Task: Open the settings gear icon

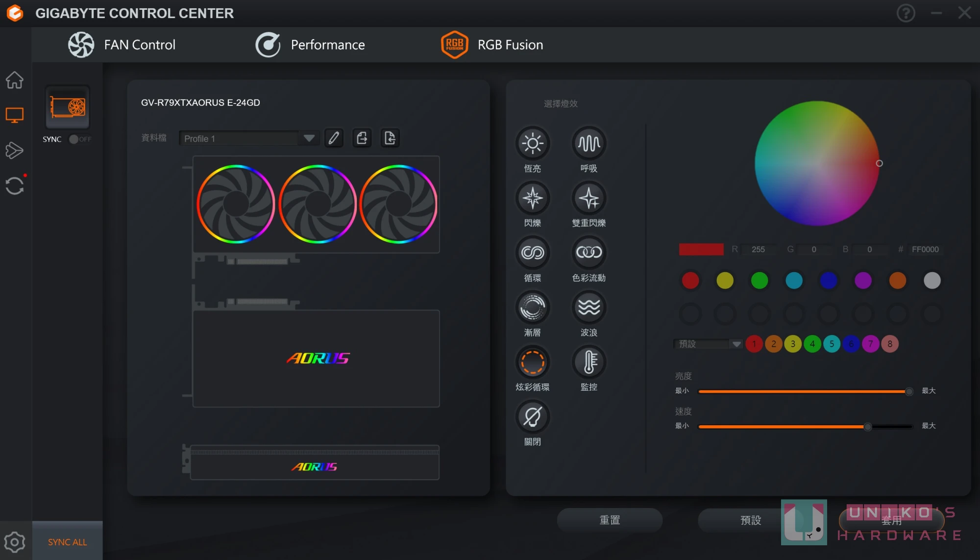Action: pos(15,542)
